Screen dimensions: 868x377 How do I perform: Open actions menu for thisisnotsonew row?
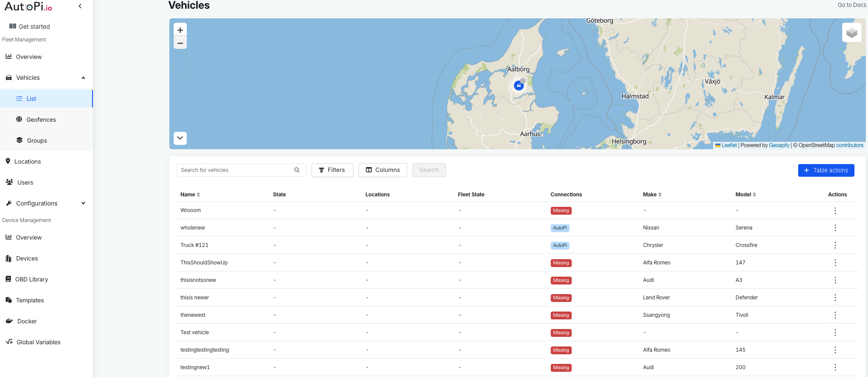click(x=835, y=280)
